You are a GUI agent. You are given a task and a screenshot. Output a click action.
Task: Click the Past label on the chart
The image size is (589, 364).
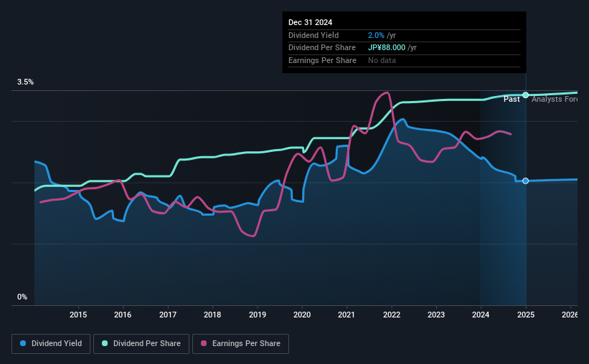point(512,99)
